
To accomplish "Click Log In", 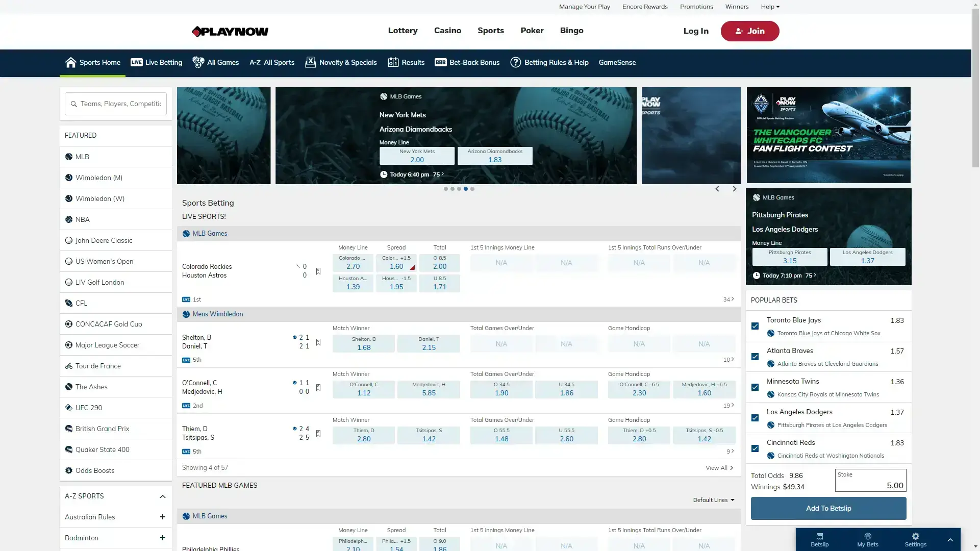I will (696, 31).
